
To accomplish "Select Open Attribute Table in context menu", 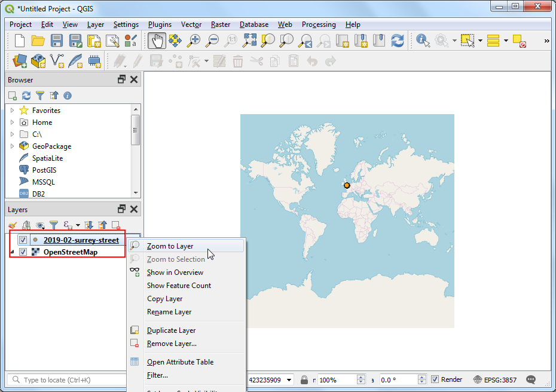I will [180, 362].
